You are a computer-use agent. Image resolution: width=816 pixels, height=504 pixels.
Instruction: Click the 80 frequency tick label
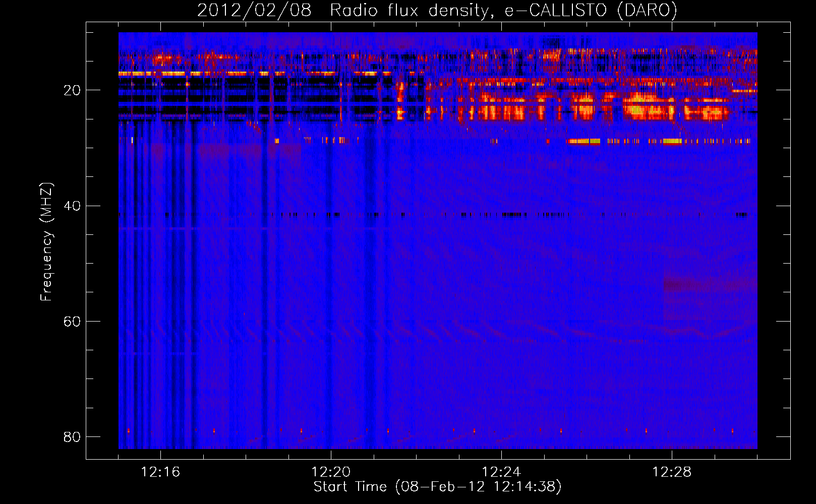pyautogui.click(x=72, y=436)
